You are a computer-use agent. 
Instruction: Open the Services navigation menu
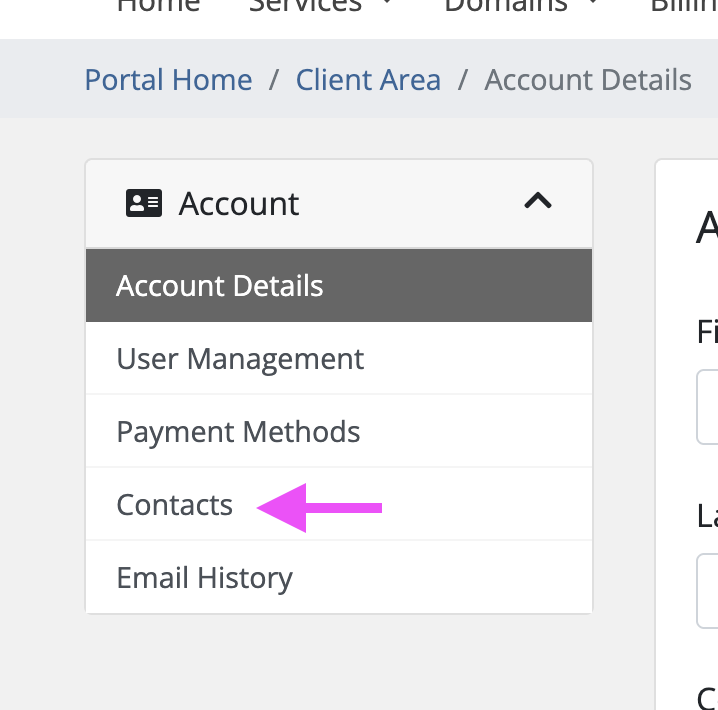click(305, 5)
